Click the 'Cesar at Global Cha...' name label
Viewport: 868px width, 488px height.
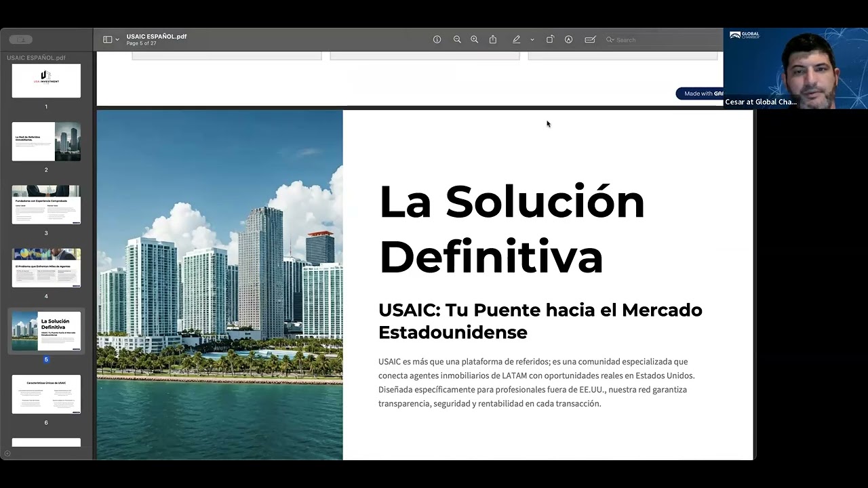click(761, 102)
